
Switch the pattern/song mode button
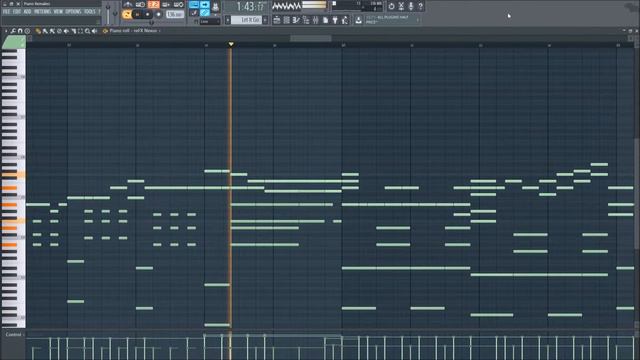click(x=127, y=15)
